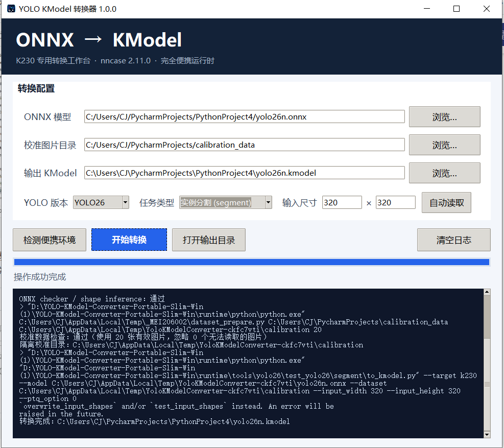Browse for calibration image directory
The width and height of the screenshot is (504, 448).
click(445, 145)
